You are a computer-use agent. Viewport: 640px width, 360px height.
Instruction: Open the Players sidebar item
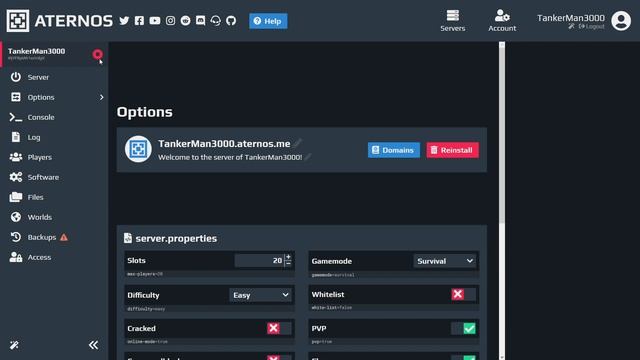pos(54,157)
